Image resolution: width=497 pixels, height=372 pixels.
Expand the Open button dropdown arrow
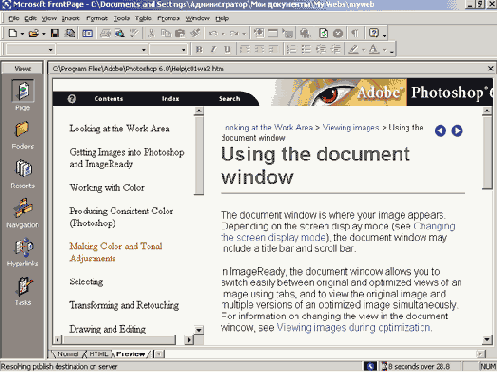[x=44, y=34]
